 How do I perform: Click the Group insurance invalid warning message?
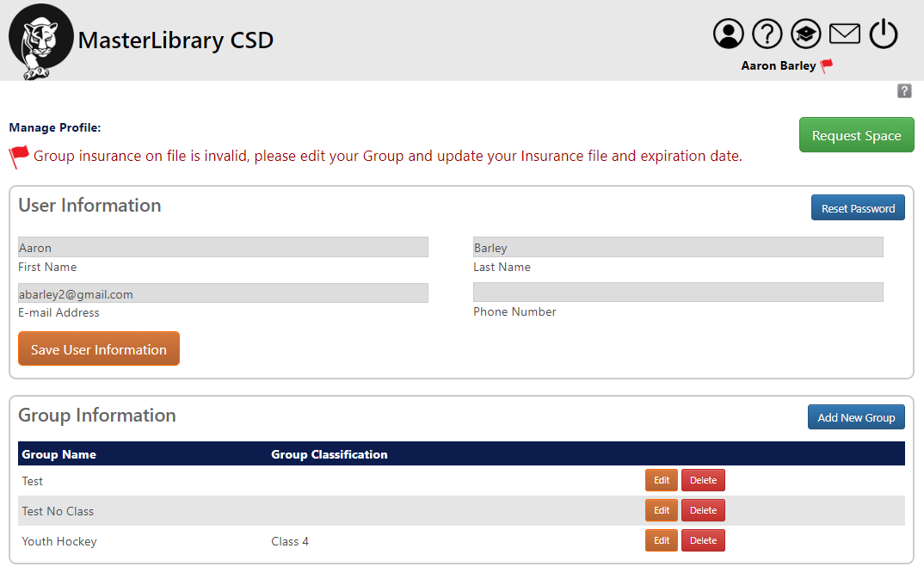coord(388,156)
